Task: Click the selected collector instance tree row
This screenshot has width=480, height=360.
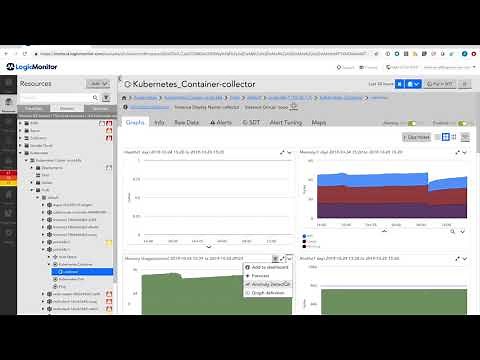Action: [82, 272]
